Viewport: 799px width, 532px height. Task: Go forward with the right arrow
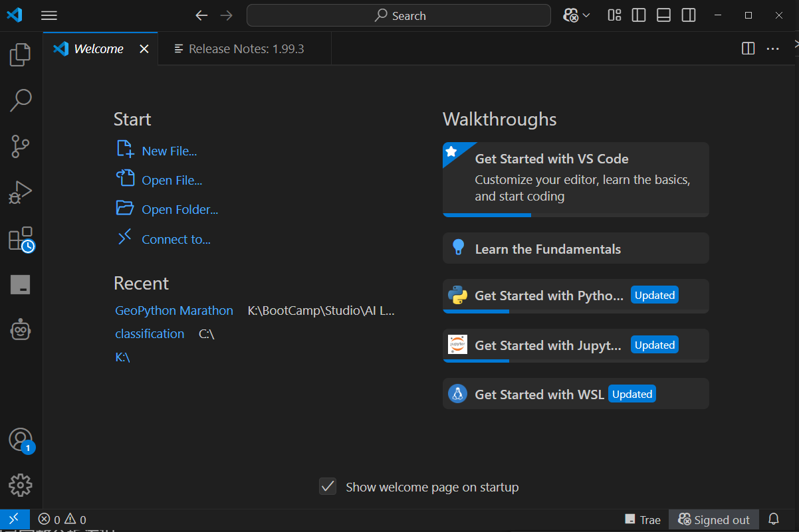click(x=227, y=15)
